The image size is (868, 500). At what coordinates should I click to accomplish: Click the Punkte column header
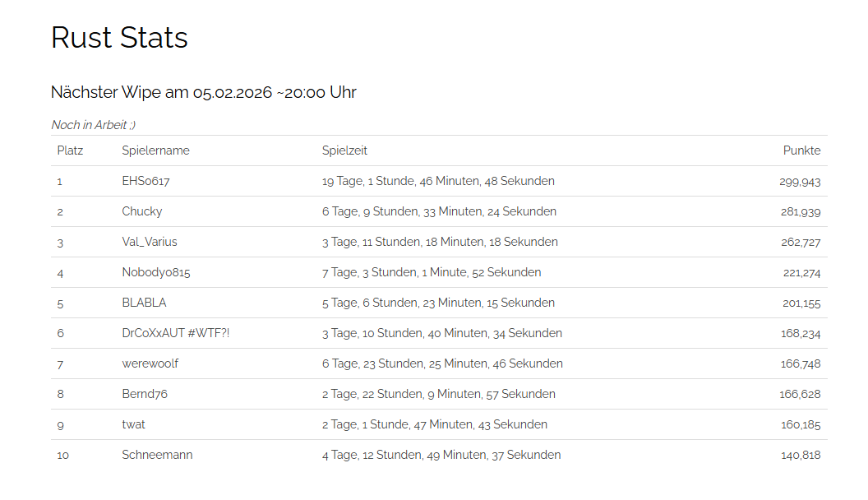click(x=801, y=150)
